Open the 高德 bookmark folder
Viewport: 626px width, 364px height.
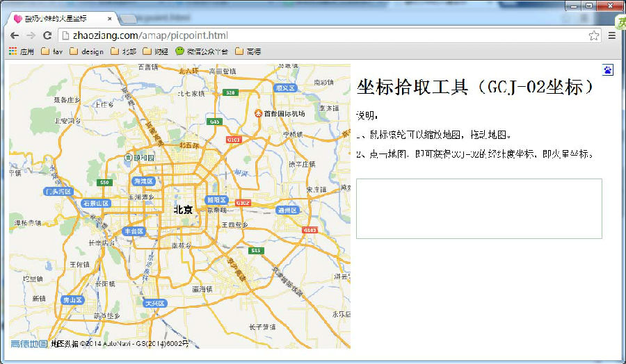pos(248,51)
